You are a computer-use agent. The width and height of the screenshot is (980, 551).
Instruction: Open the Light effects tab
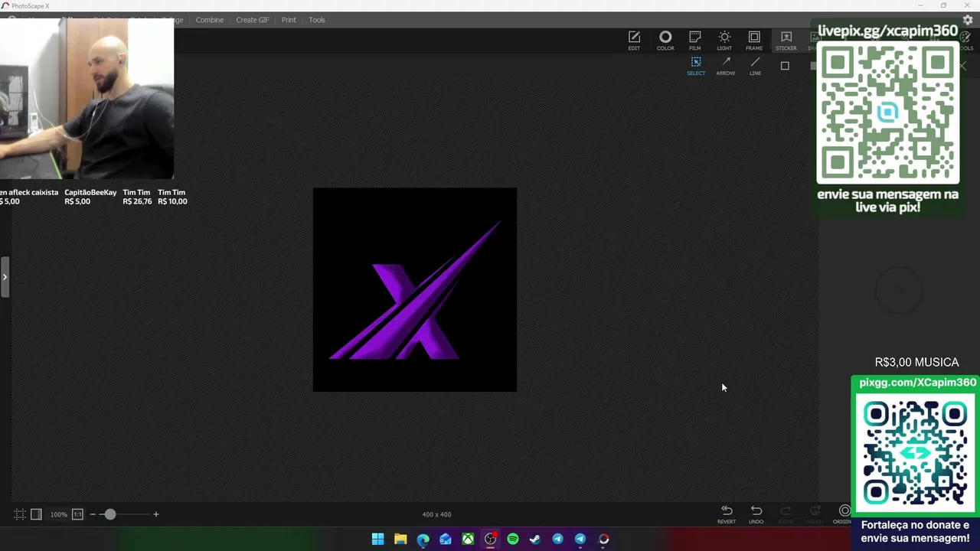pos(724,41)
